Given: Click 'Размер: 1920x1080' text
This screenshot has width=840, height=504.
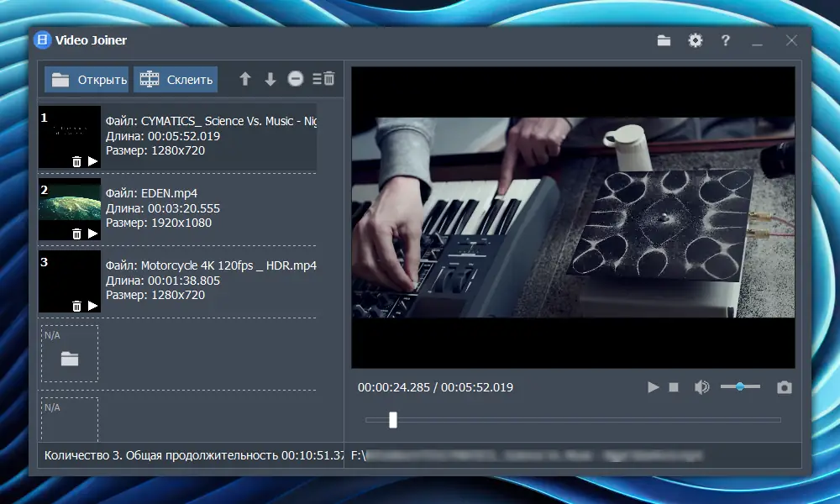Looking at the screenshot, I should point(159,223).
